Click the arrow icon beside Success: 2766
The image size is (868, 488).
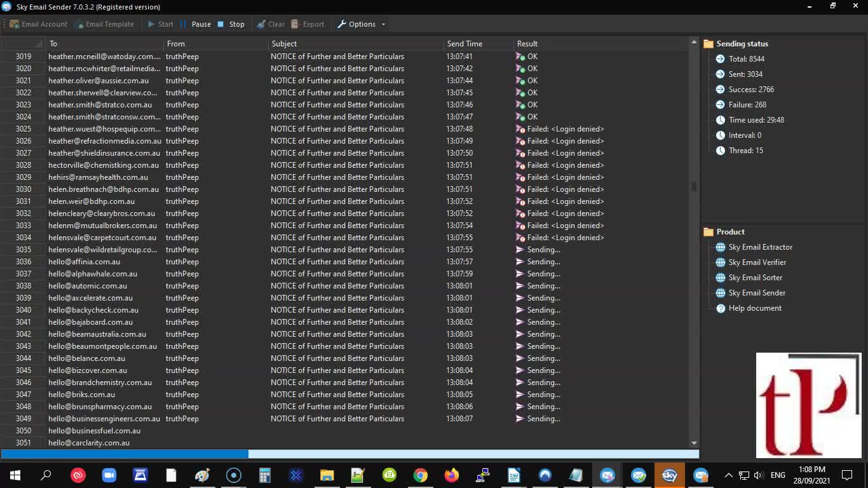click(720, 90)
